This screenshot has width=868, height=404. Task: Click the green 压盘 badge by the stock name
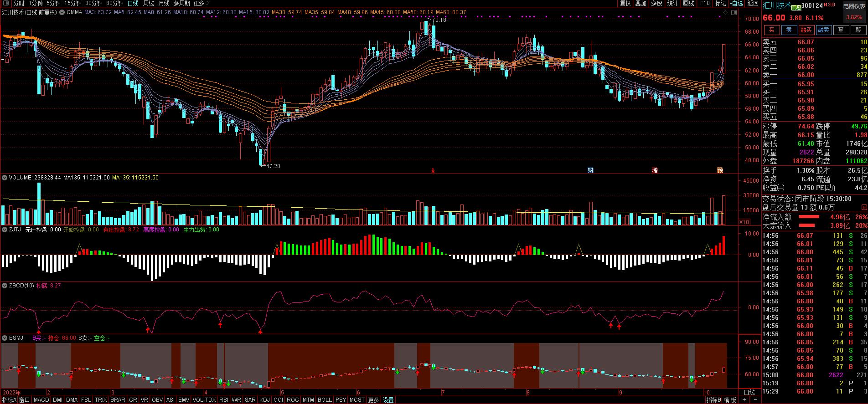point(796,8)
